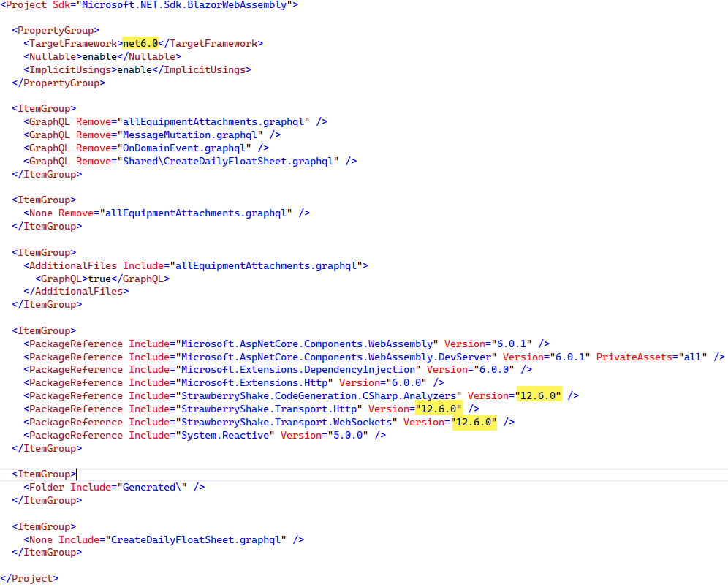Click System.Reactive version 5.0.0
The image size is (728, 587).
point(348,436)
